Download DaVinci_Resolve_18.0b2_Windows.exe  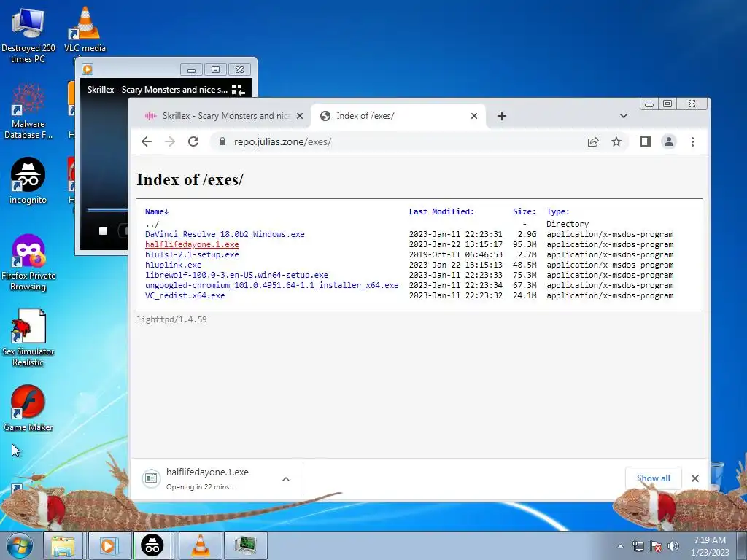pyautogui.click(x=225, y=234)
